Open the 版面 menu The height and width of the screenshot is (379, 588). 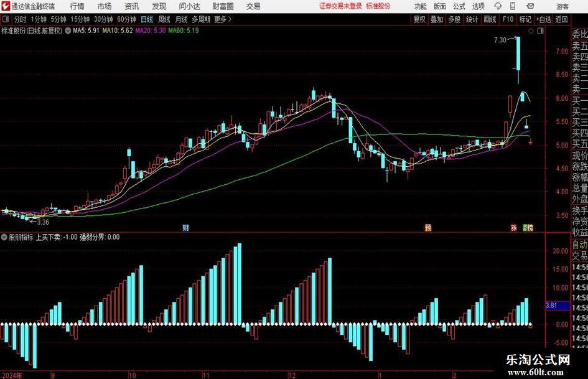(x=440, y=6)
